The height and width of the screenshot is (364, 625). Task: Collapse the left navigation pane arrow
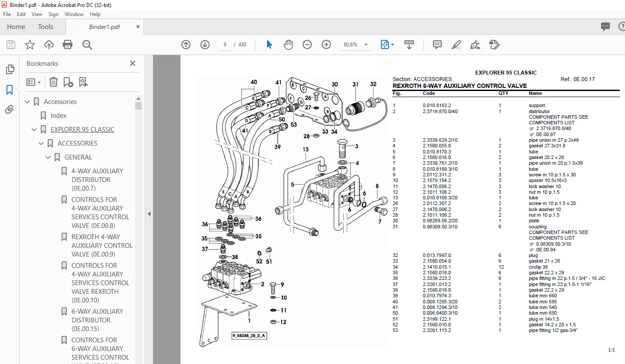click(x=149, y=214)
